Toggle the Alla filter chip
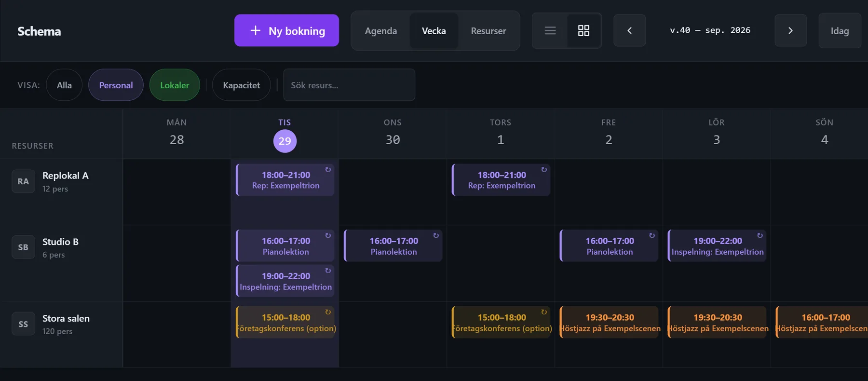The image size is (868, 381). 64,85
